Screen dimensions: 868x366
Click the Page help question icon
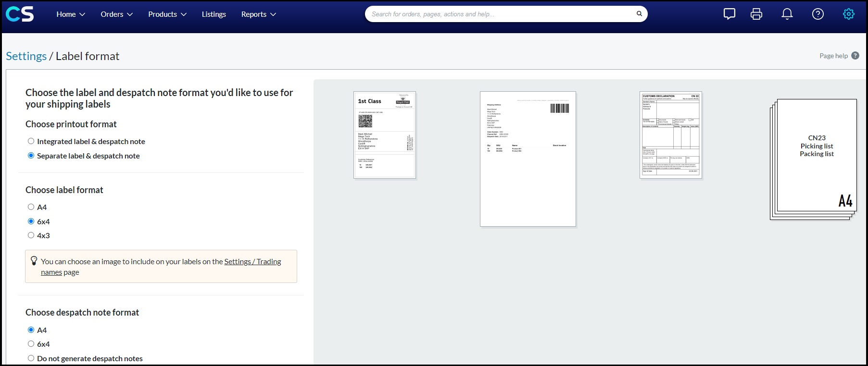coord(855,56)
